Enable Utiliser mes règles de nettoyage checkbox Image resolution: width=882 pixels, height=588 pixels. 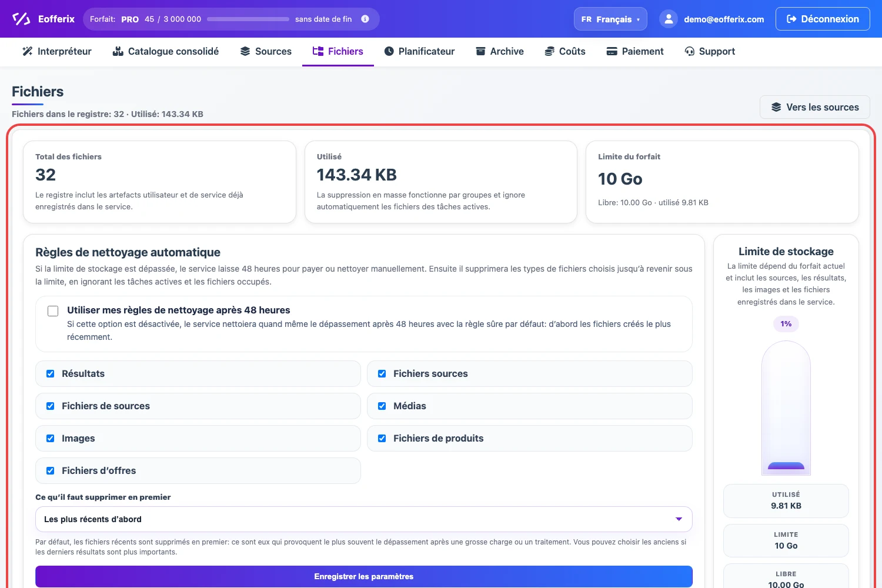pos(53,311)
